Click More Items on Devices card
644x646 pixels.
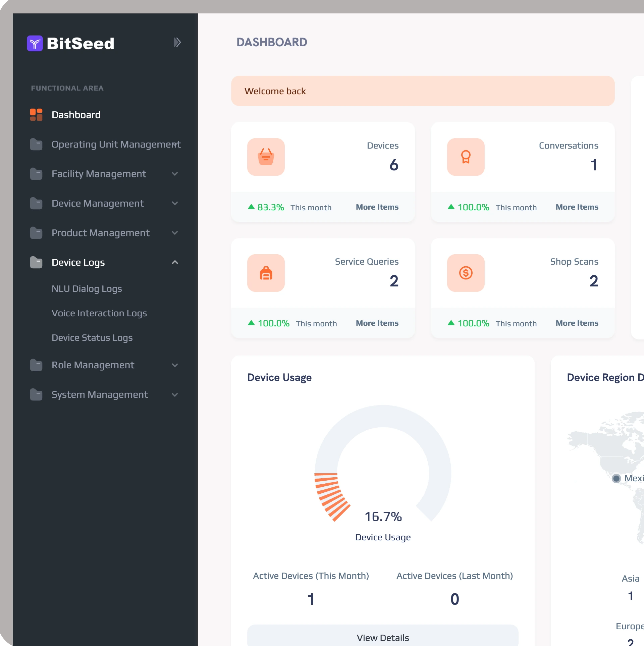click(377, 207)
